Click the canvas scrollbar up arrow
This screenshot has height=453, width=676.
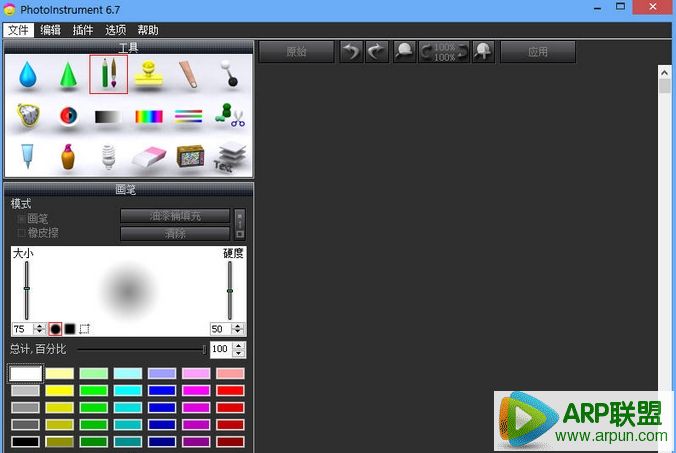(x=664, y=72)
